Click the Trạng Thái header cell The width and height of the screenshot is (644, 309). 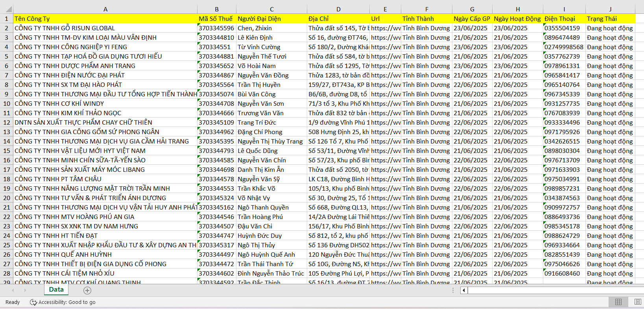610,18
